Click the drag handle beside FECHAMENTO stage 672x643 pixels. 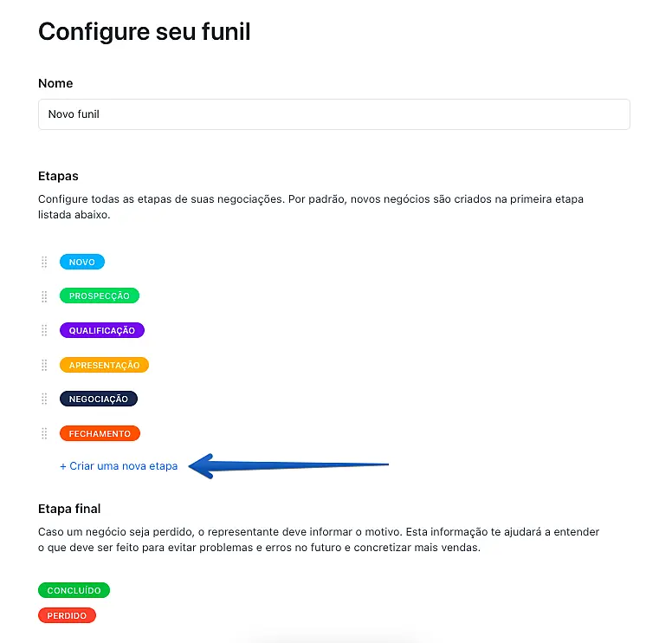44,433
